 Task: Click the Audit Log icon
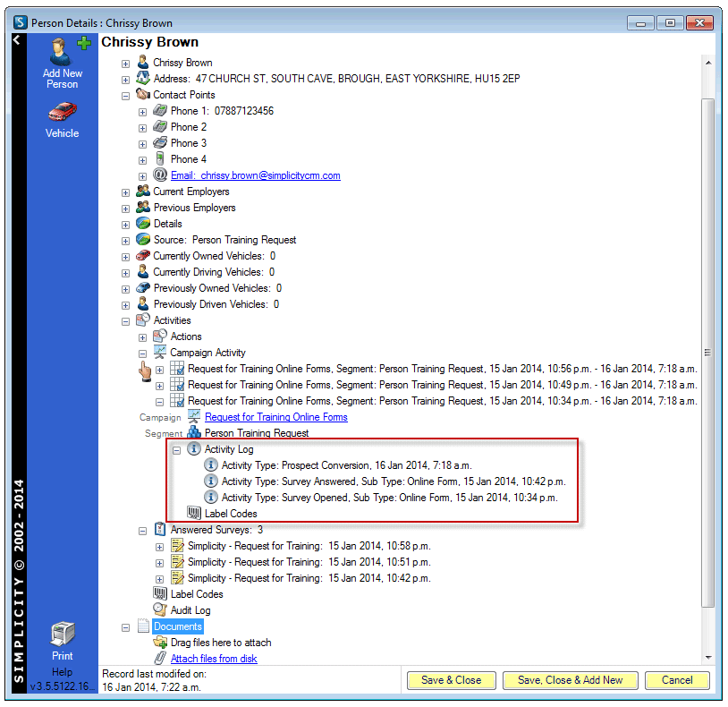coord(160,609)
